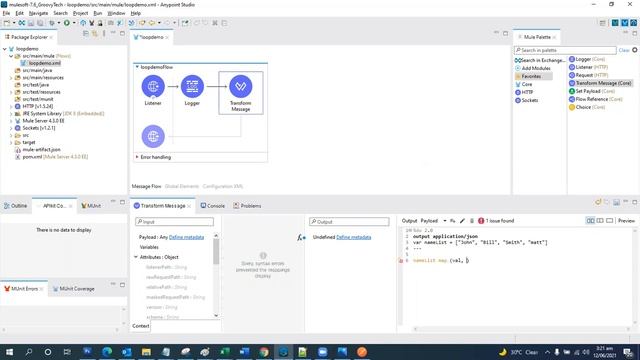Switch to Global Elements view
The width and height of the screenshot is (640, 360).
(182, 186)
